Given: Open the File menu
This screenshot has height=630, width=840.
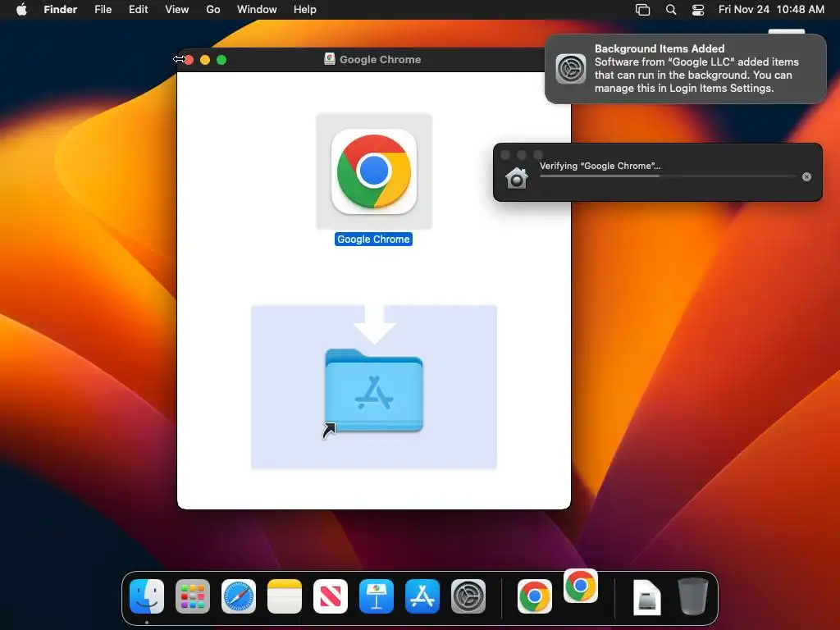Looking at the screenshot, I should click(x=103, y=10).
